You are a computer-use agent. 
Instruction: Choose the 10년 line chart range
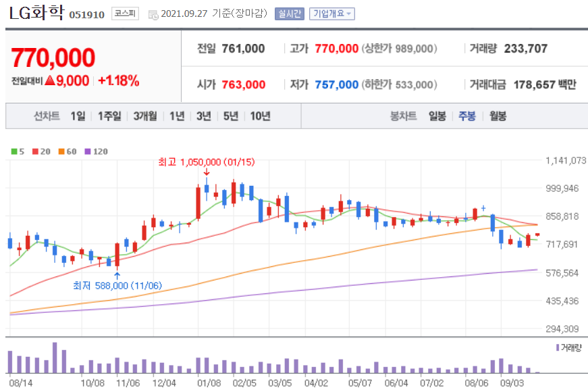tap(261, 116)
